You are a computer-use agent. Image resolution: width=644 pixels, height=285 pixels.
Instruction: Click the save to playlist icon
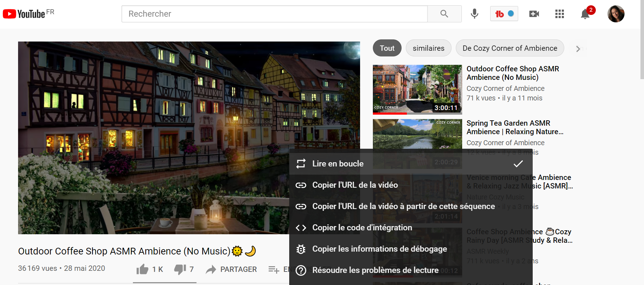[274, 270]
